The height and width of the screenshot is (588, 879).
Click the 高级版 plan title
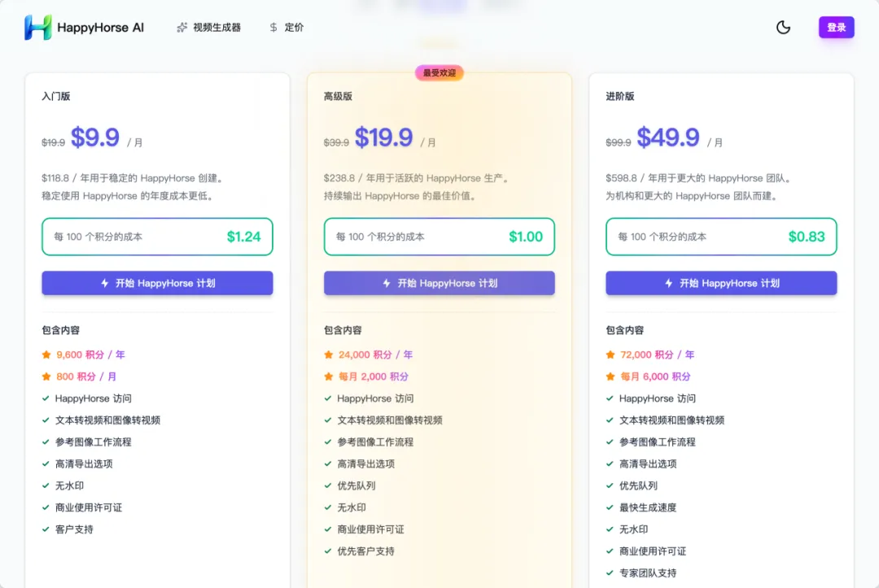tap(338, 96)
